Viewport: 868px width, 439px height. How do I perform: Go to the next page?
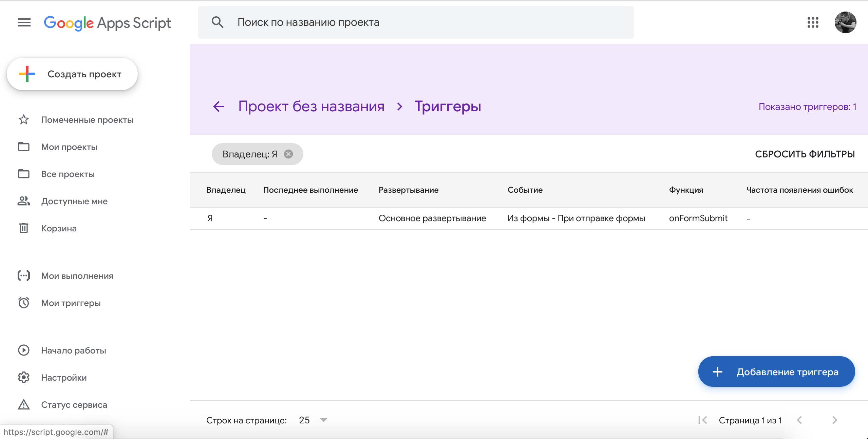[835, 420]
